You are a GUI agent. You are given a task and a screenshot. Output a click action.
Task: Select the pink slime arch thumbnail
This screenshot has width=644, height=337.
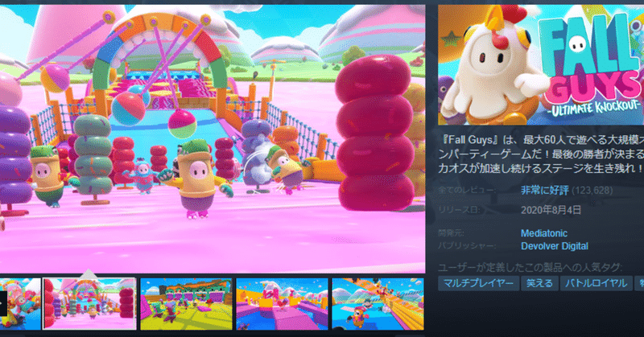pos(89,304)
